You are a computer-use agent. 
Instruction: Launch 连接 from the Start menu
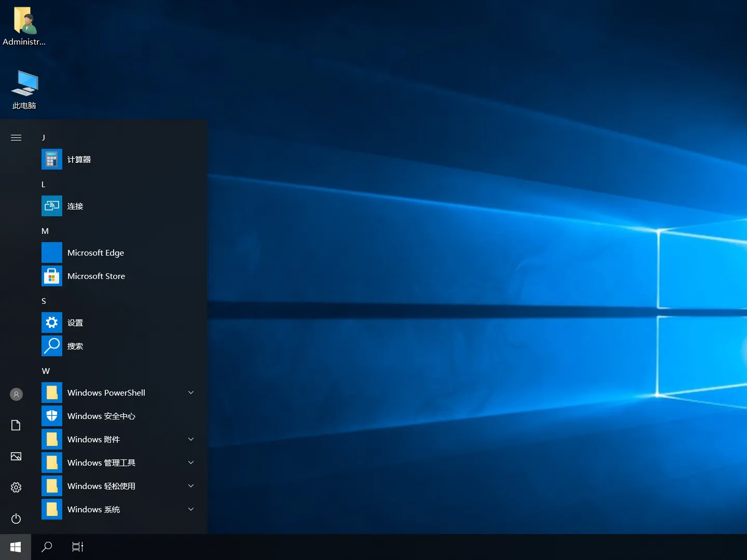(x=75, y=206)
